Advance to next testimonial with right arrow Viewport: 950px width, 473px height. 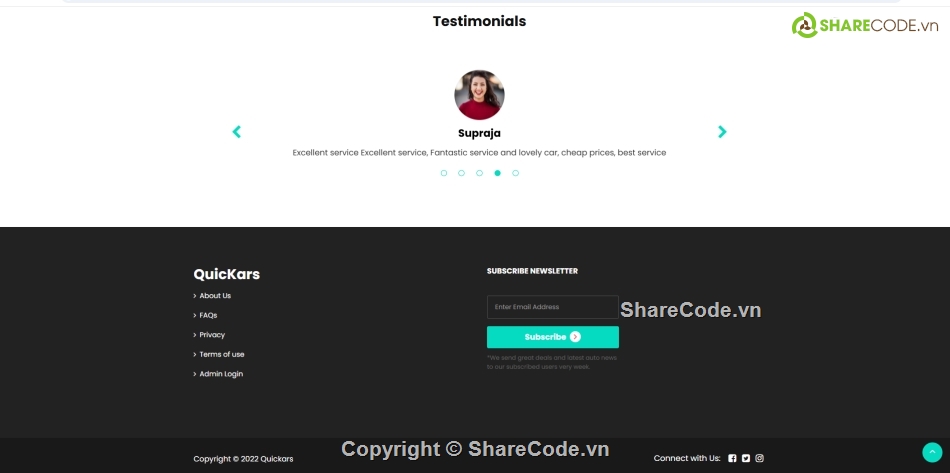tap(722, 132)
